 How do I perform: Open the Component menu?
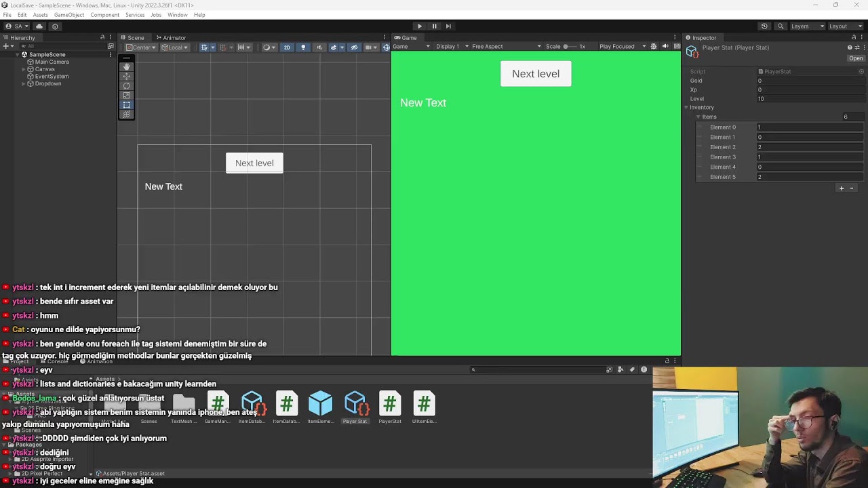click(104, 15)
